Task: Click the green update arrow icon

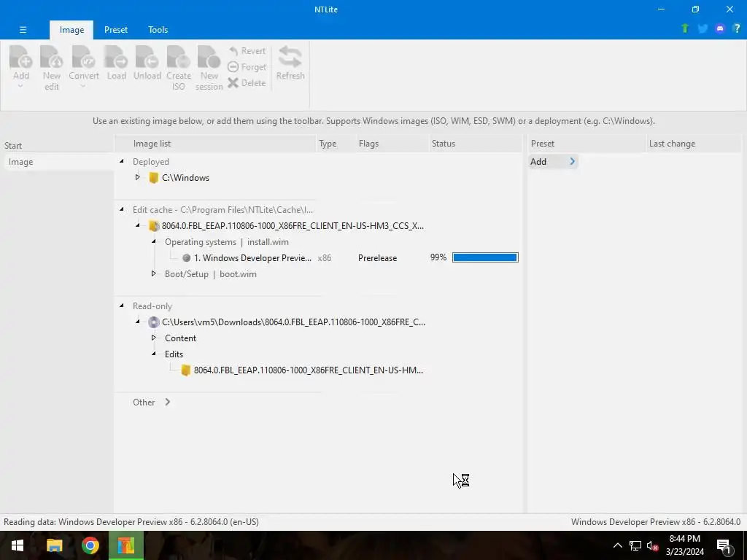Action: (x=685, y=28)
